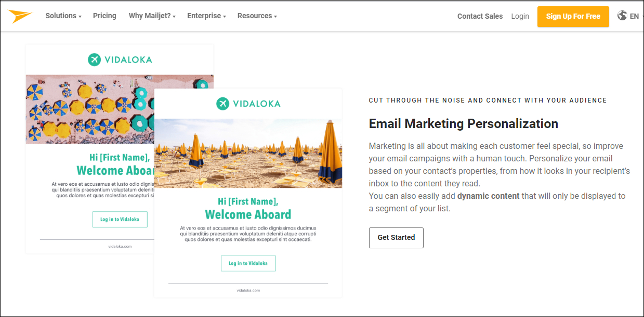Click the beach umbrellas photo in front email
The image size is (644, 317).
248,153
